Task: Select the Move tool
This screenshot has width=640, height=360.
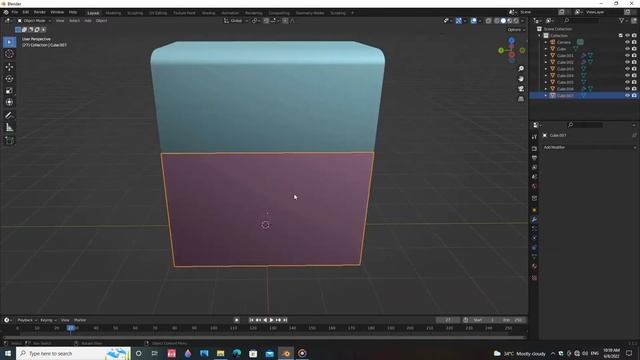Action: point(9,67)
